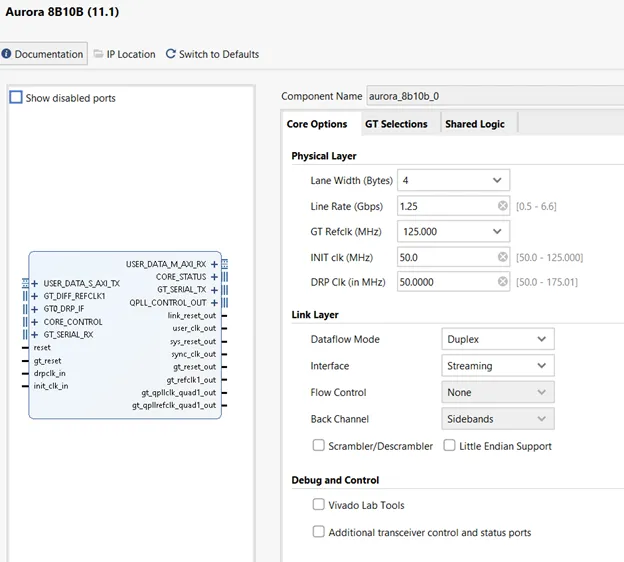Viewport: 624px width, 562px height.
Task: Click the GT_SERIAL_RX bus interface icon
Action: click(x=25, y=334)
